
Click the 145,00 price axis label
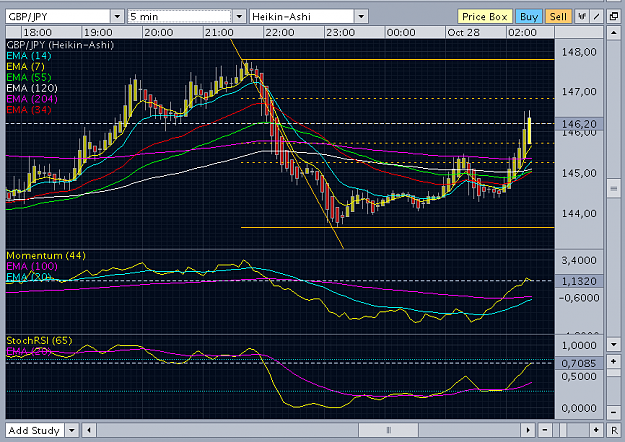(x=579, y=173)
